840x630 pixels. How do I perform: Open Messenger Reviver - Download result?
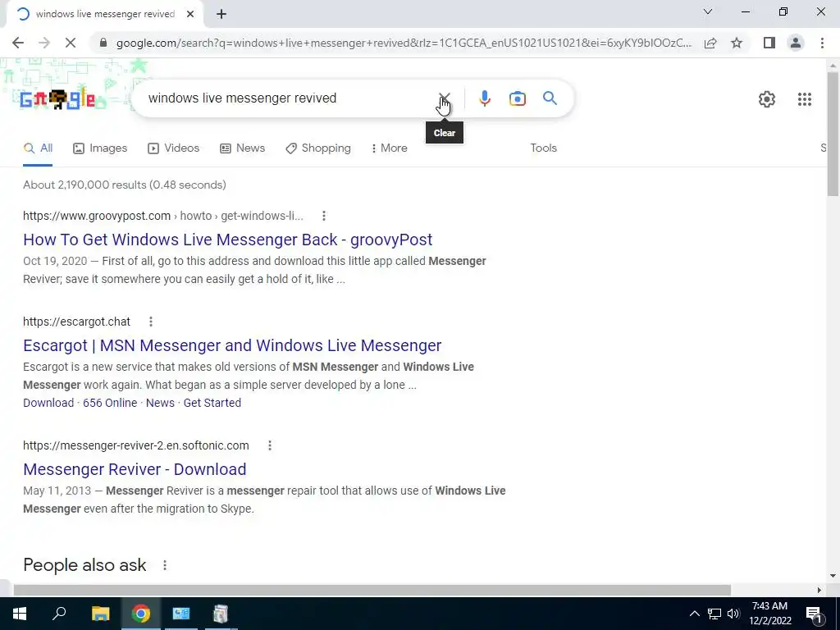click(135, 469)
